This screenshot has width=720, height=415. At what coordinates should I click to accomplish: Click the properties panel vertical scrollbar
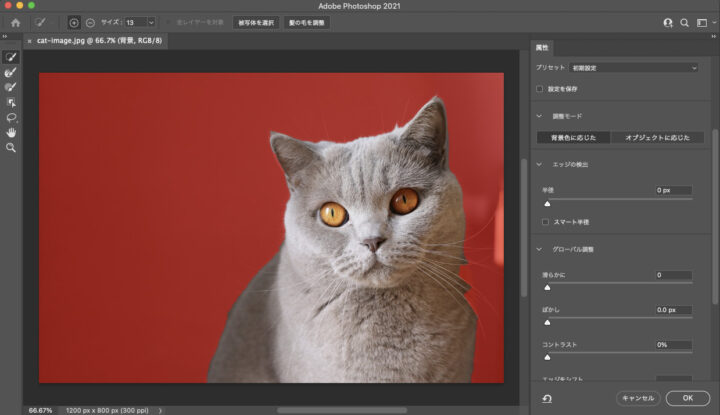tap(714, 216)
